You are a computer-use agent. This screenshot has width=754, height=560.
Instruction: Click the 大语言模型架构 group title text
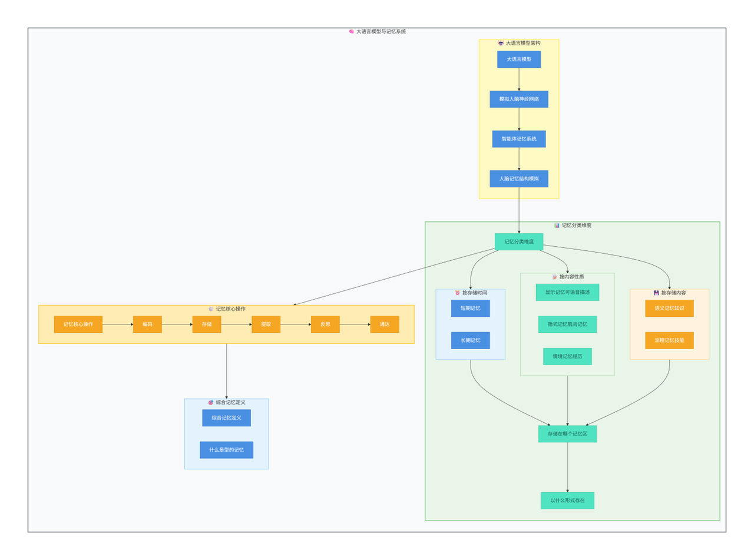click(523, 43)
